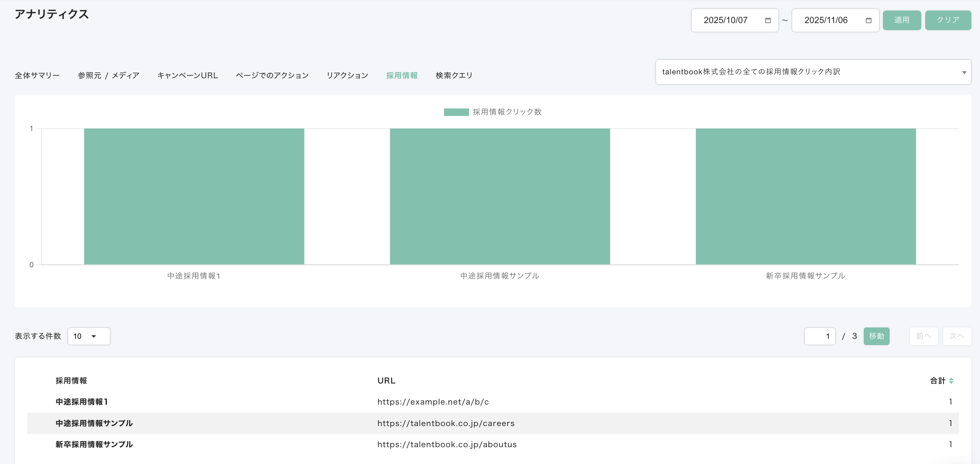The height and width of the screenshot is (464, 980).
Task: Click the 移動 page jump button
Action: point(876,336)
